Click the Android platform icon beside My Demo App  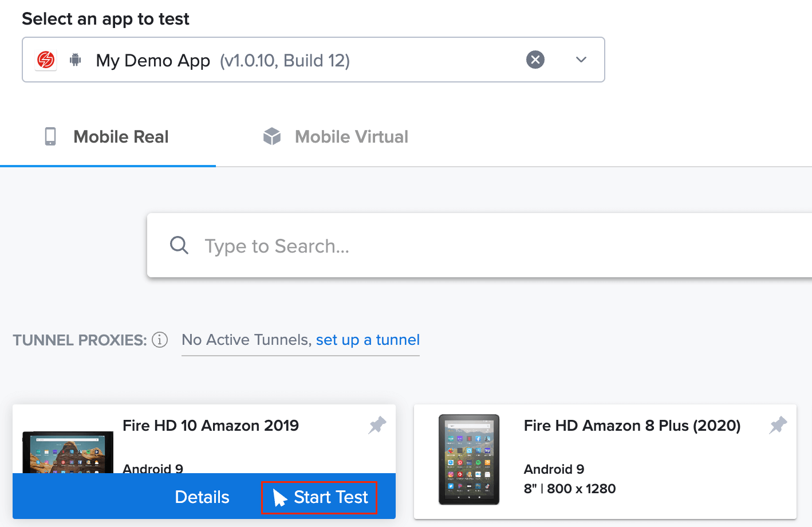pyautogui.click(x=76, y=59)
